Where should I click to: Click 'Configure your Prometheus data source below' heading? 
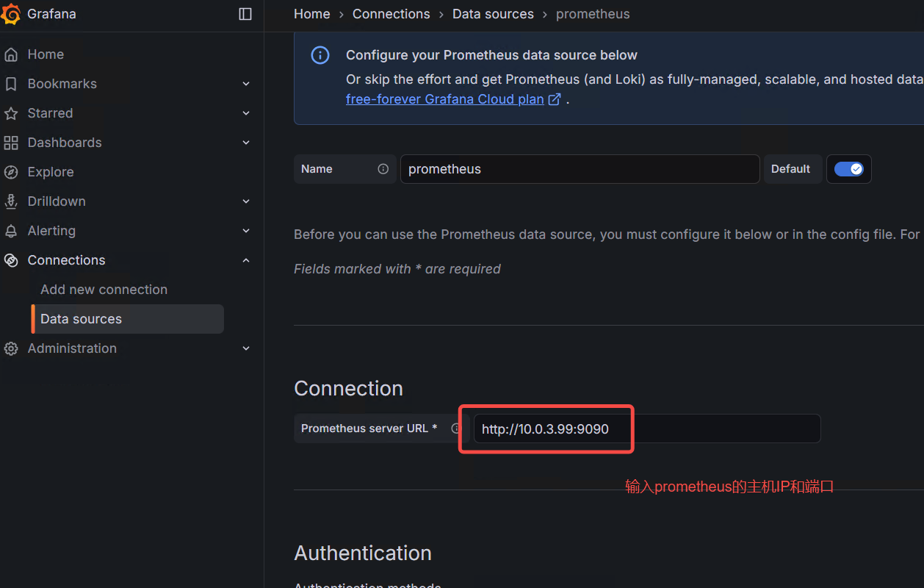[x=491, y=55]
